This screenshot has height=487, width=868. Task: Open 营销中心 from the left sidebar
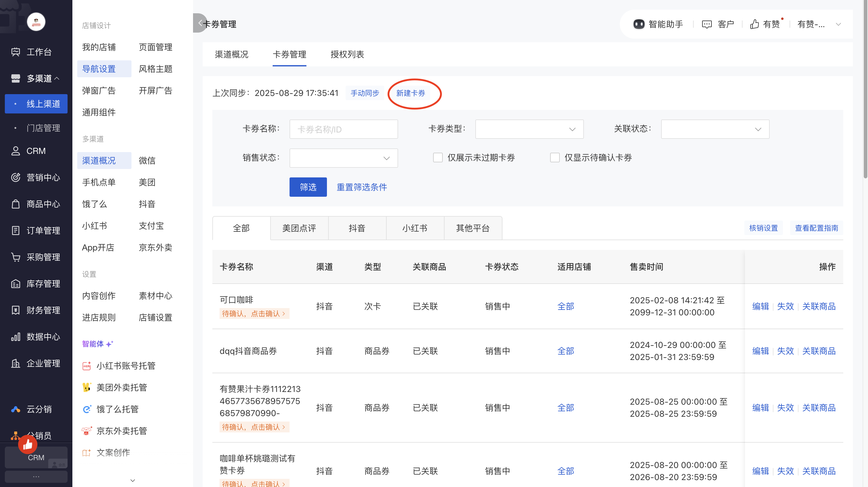pos(43,177)
